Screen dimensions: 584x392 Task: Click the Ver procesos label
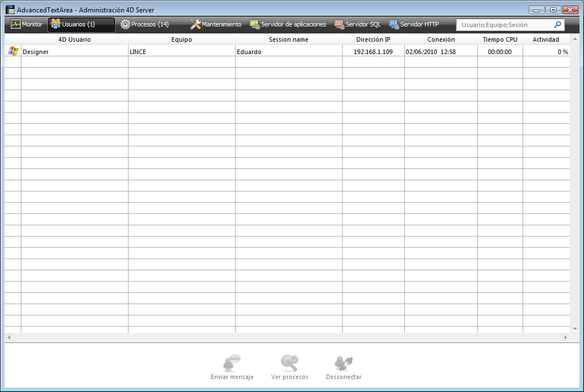[x=289, y=377]
